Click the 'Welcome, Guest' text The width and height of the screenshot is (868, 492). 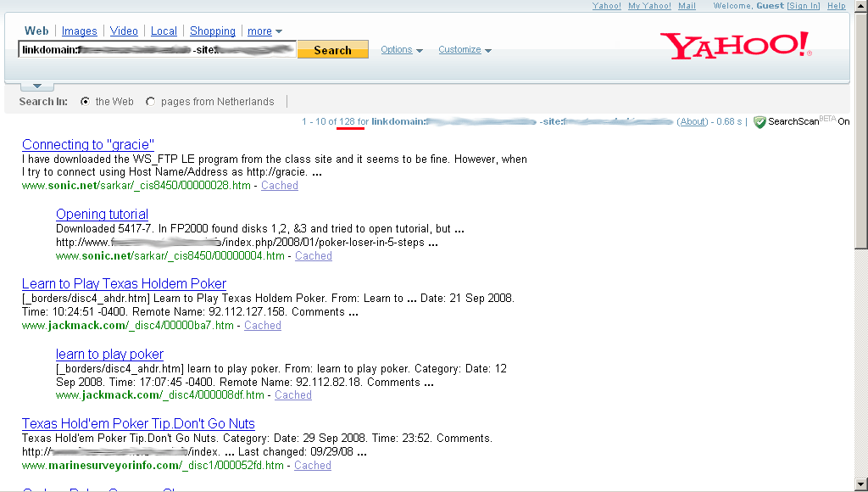tap(748, 6)
